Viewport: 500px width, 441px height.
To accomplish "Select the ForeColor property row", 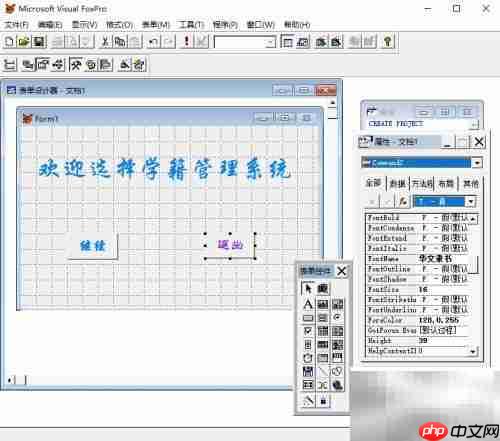I will (418, 320).
